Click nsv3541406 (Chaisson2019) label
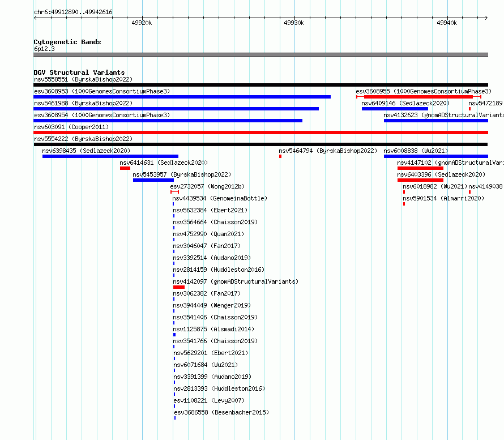 tap(215, 317)
